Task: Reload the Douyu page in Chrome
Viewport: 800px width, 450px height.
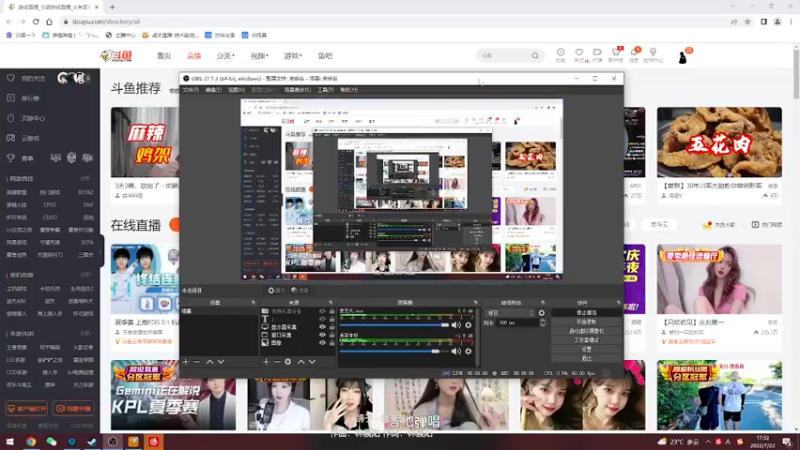Action: [x=36, y=21]
